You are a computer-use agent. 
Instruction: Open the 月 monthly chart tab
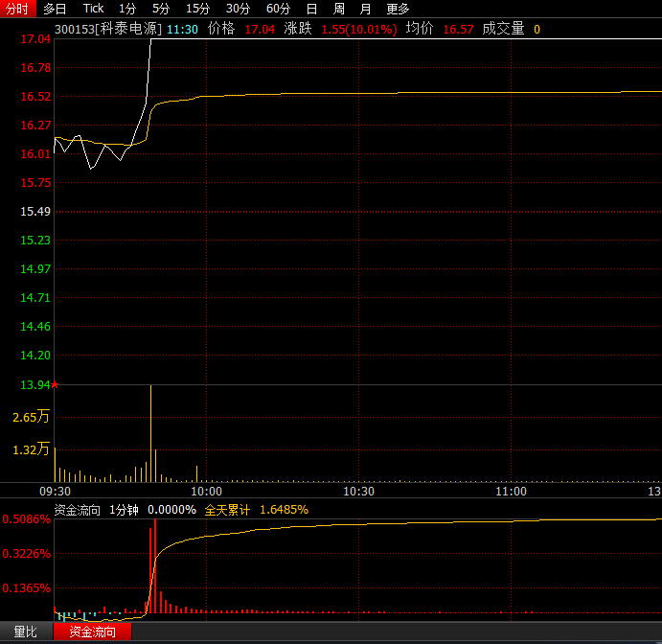(x=366, y=9)
